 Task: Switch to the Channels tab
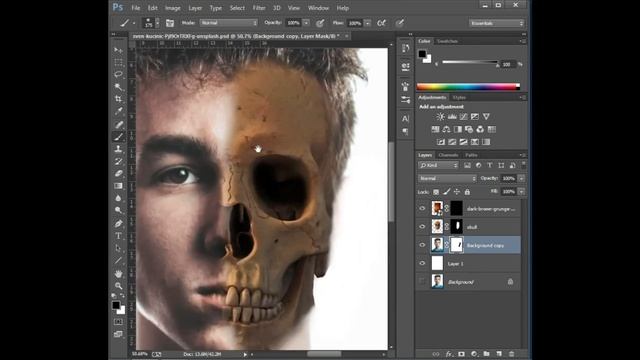tap(448, 155)
